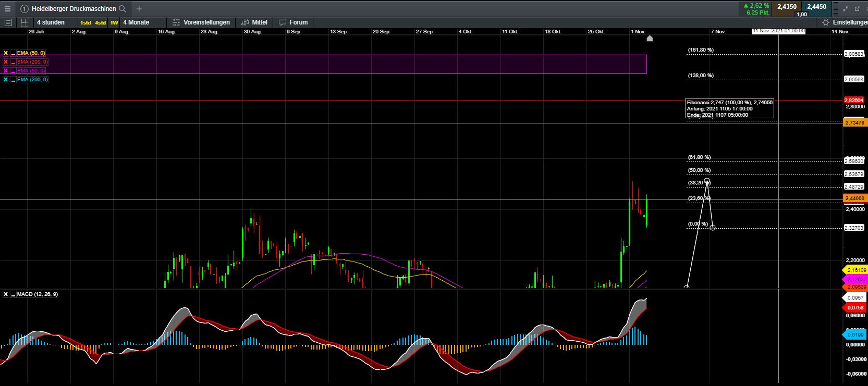Select the 1std quick interval button
868x386 pixels.
pos(85,22)
